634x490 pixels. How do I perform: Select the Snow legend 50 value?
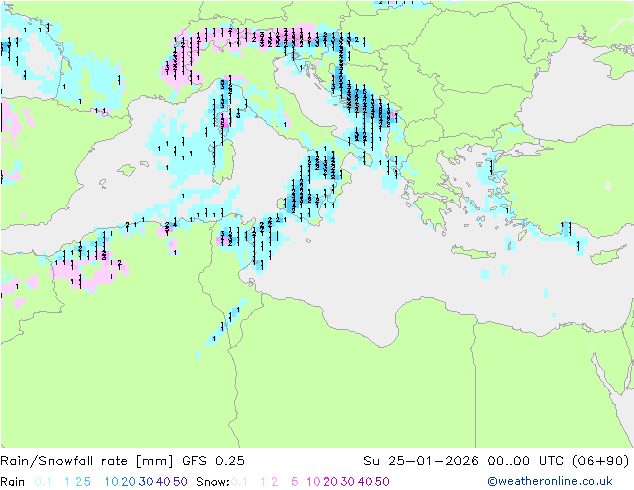tap(382, 482)
